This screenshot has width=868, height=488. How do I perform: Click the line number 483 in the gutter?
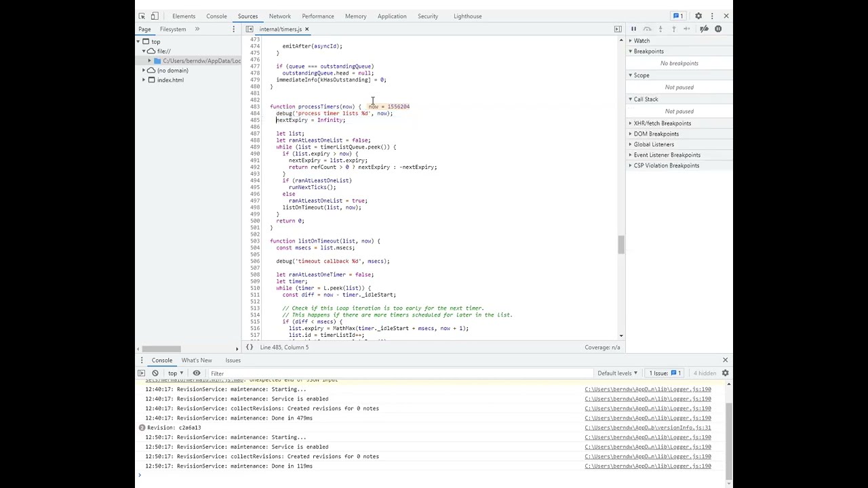pyautogui.click(x=255, y=106)
